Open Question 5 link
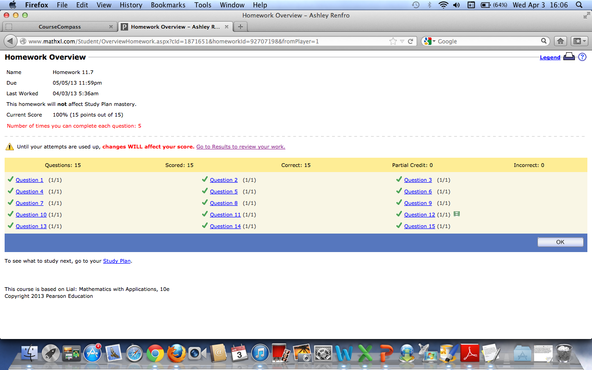Screen dimensions: 592x370 (x=224, y=192)
